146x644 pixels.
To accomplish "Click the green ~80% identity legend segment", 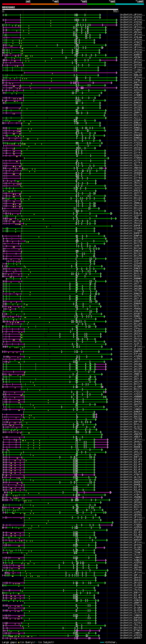I will pyautogui.click(x=101, y=4).
